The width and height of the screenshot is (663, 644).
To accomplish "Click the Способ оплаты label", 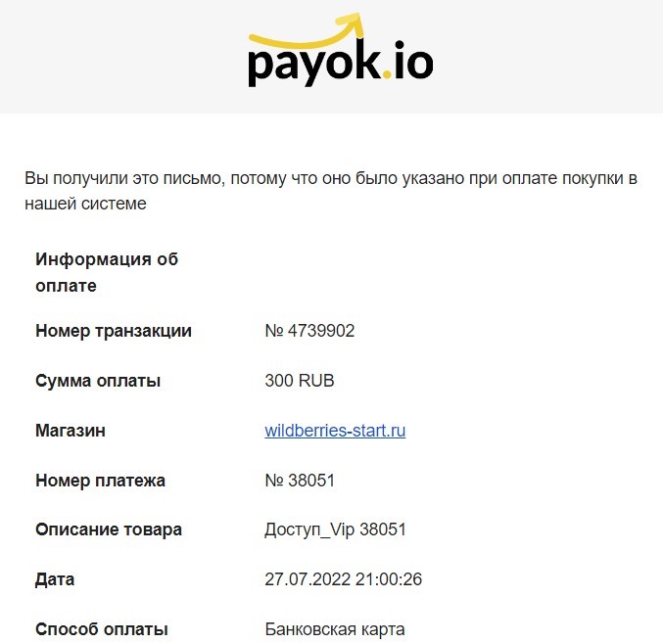I will point(102,629).
